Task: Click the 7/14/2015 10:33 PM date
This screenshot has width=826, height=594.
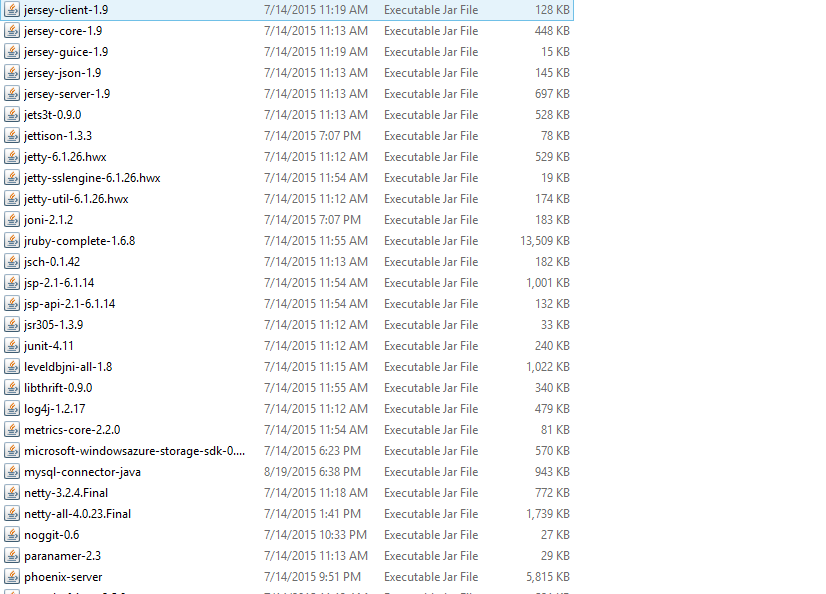Action: [315, 535]
